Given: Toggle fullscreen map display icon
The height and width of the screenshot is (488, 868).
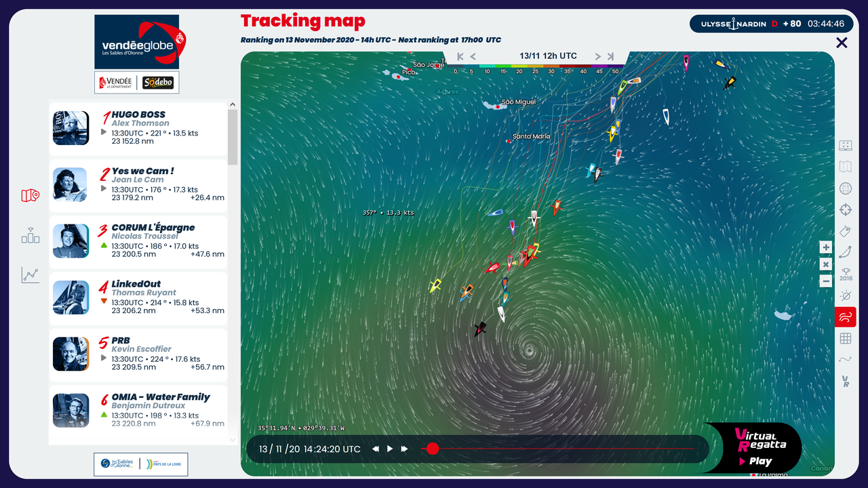Looking at the screenshot, I should pyautogui.click(x=846, y=146).
